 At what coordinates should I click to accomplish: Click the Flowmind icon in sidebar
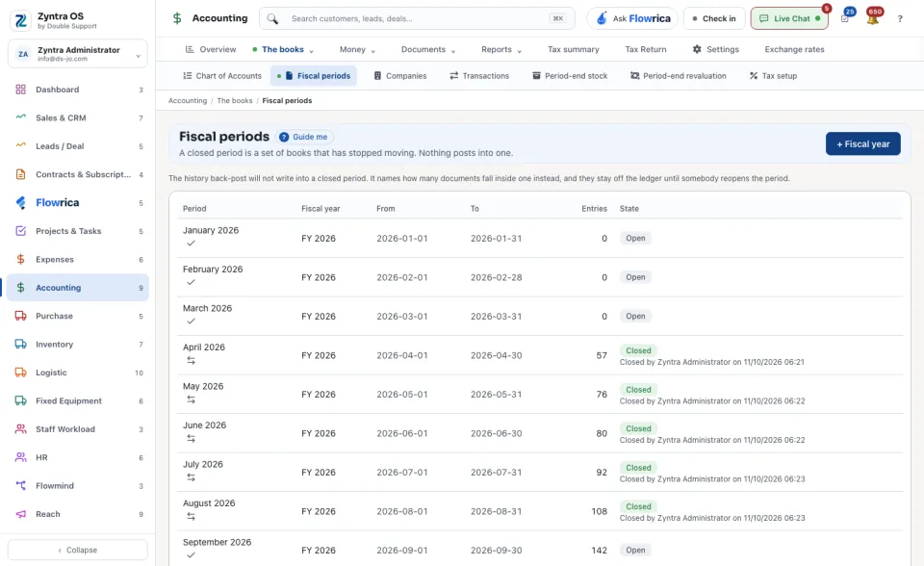point(20,486)
